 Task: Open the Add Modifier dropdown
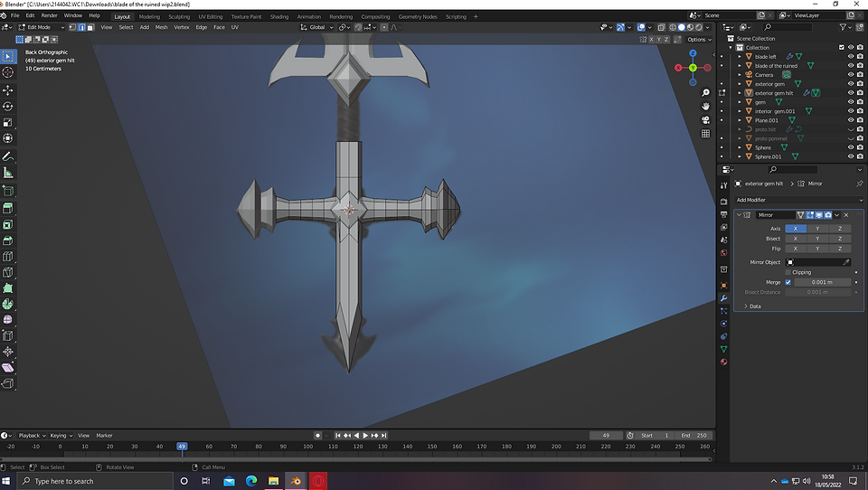(x=798, y=200)
